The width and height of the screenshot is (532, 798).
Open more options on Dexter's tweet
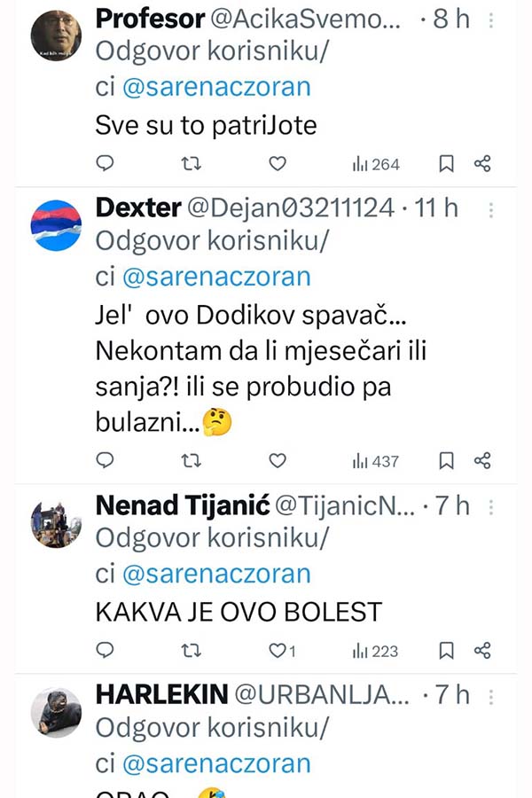click(x=490, y=208)
